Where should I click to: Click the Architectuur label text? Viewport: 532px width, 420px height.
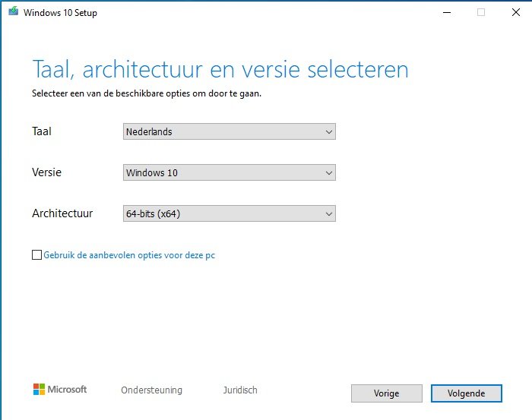[x=62, y=213]
